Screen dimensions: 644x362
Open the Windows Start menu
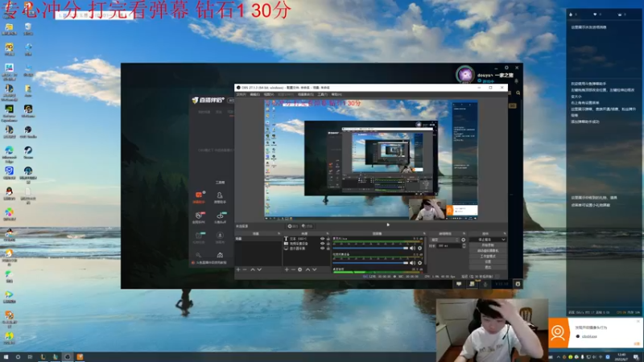(x=6, y=357)
